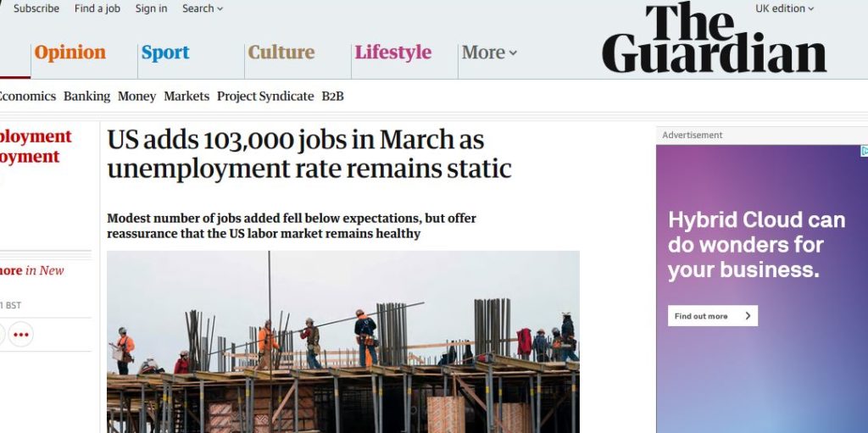
Task: Click Sign in
Action: (152, 8)
